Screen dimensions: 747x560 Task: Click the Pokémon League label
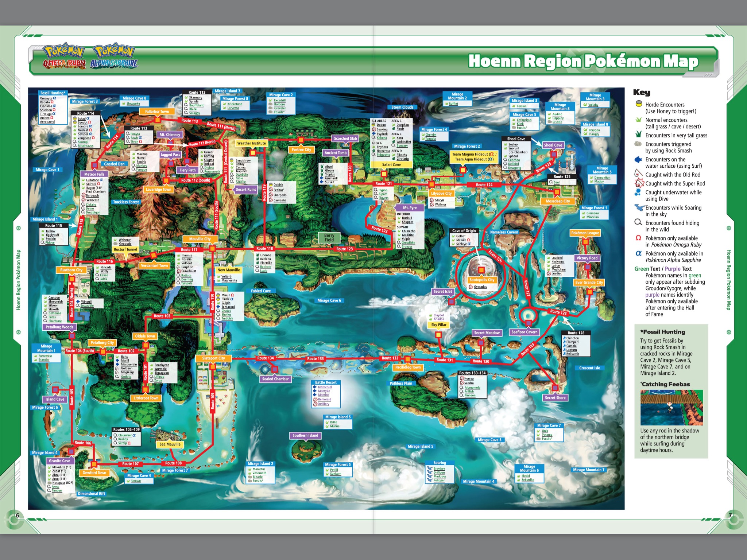point(585,233)
